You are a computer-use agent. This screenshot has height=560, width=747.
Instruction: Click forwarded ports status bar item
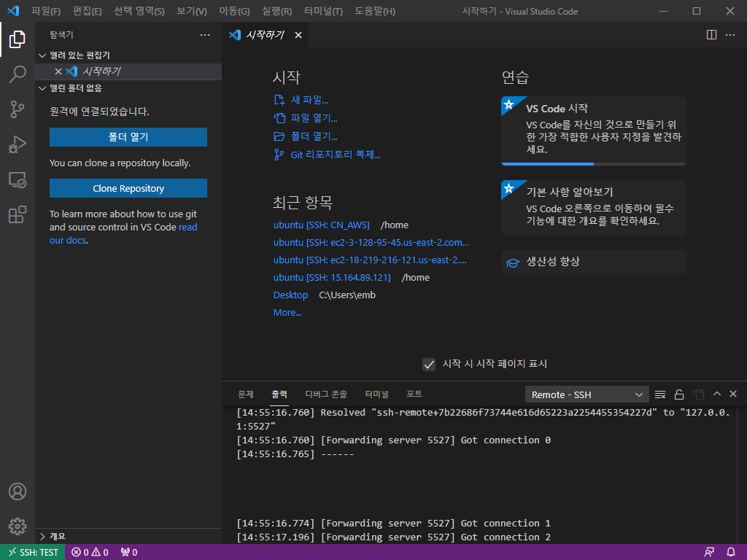point(129,553)
